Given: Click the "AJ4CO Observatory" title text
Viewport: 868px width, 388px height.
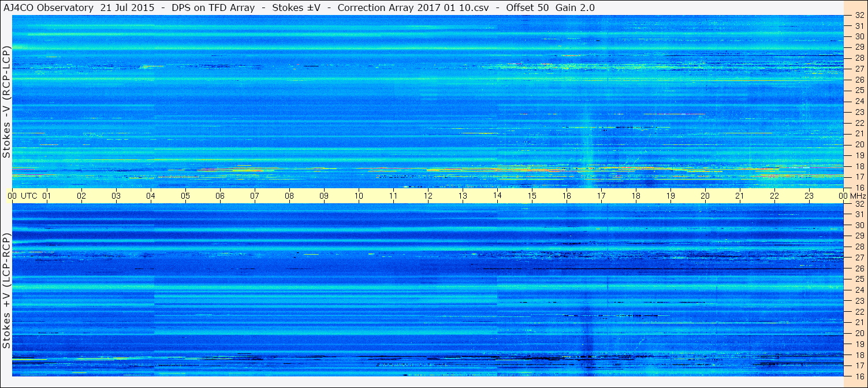Looking at the screenshot, I should tap(47, 8).
